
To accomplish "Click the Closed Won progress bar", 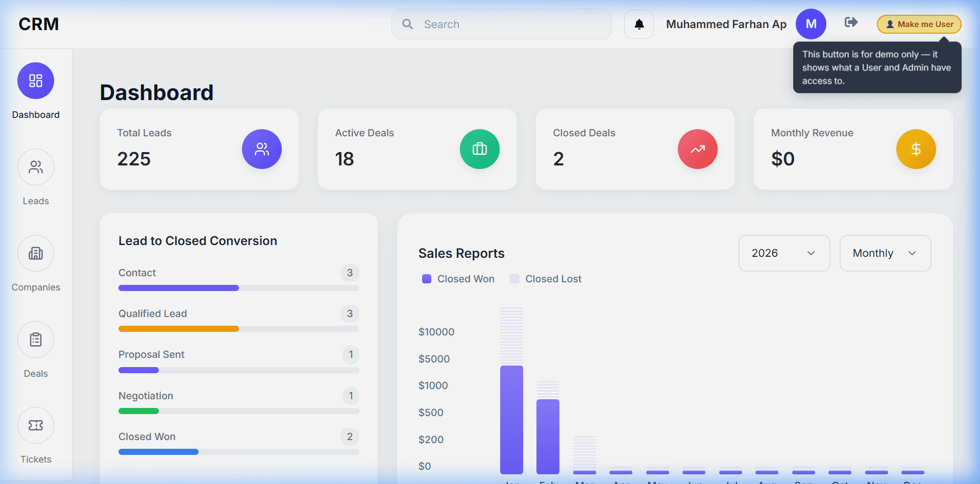I will click(x=239, y=452).
